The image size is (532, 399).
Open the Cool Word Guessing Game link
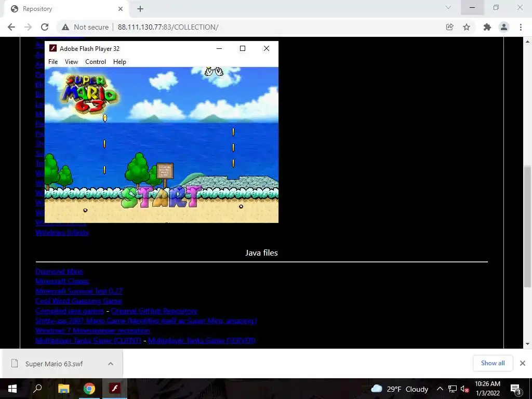pos(78,301)
